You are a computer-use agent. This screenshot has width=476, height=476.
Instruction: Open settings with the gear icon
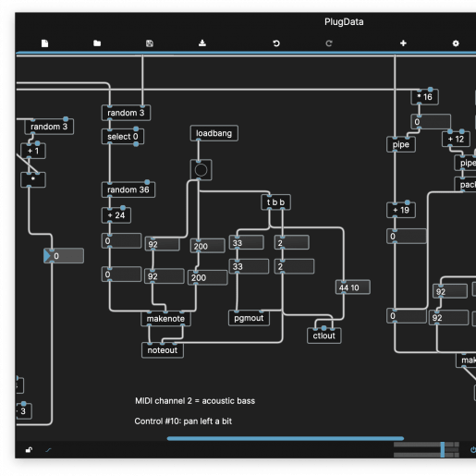click(x=456, y=43)
